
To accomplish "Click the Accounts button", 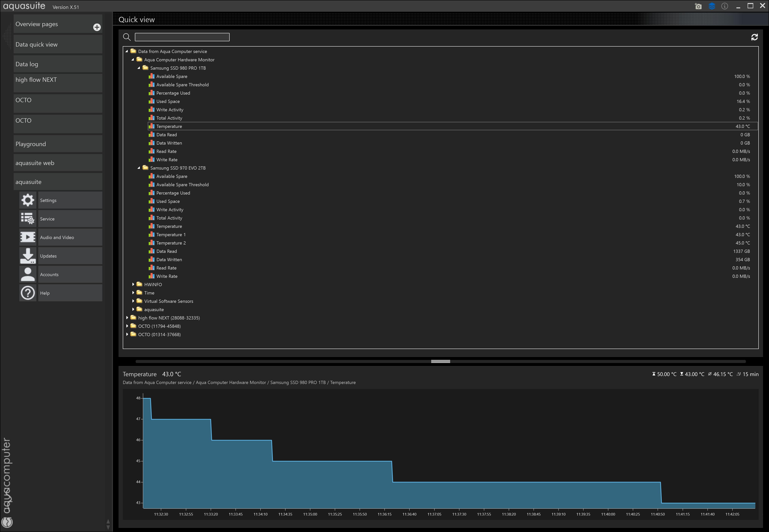I will tap(70, 274).
